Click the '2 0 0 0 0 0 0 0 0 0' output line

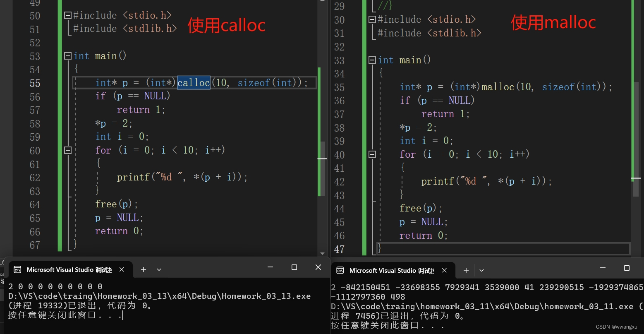pyautogui.click(x=55, y=286)
